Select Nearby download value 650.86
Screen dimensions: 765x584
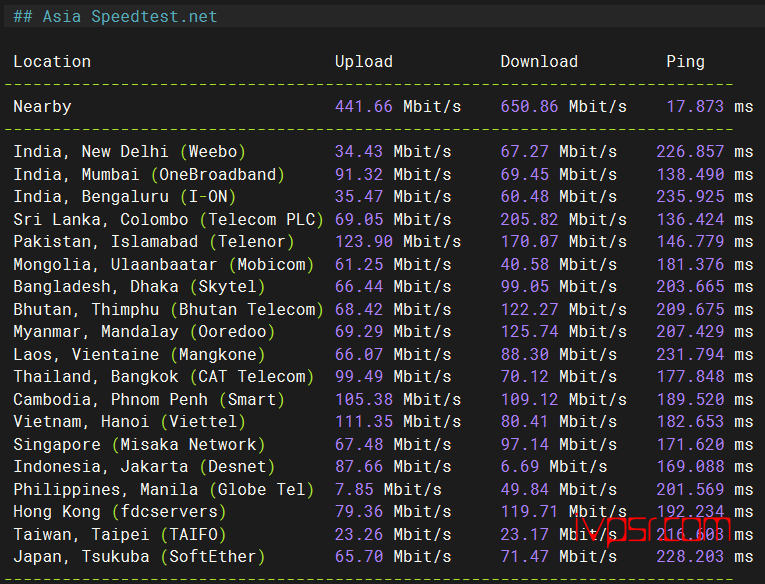(529, 106)
